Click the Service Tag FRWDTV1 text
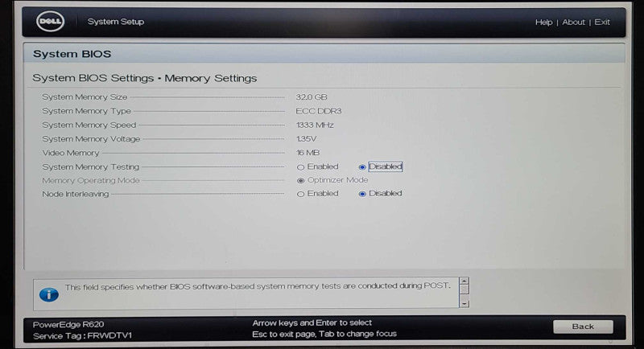 pyautogui.click(x=82, y=336)
